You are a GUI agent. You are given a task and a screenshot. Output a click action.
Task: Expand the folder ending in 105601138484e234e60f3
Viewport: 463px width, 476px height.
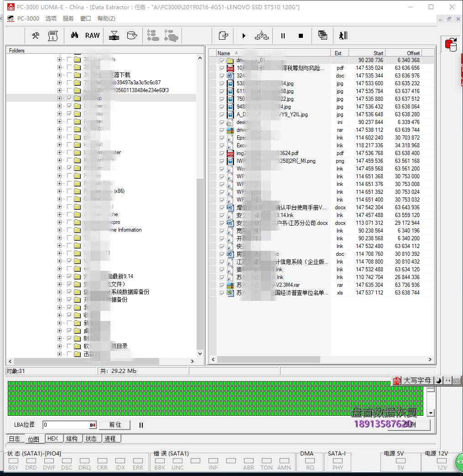coord(60,90)
